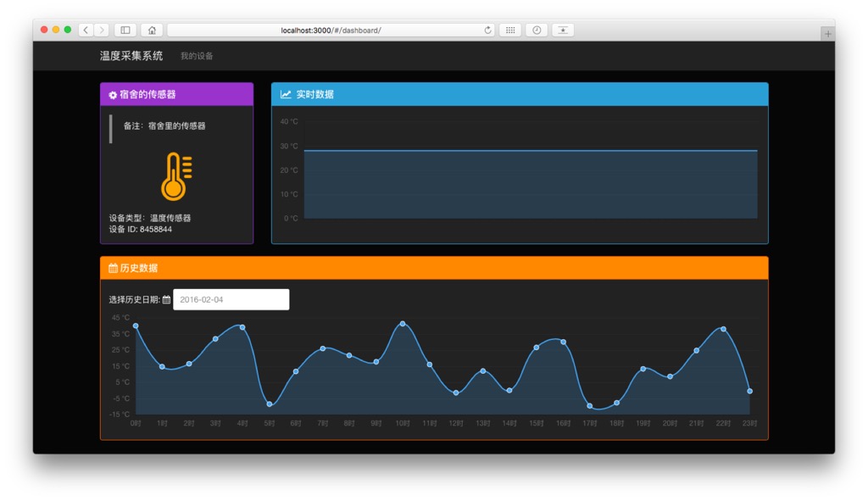Go back with Safari's back arrow
The height and width of the screenshot is (501, 868).
(86, 30)
